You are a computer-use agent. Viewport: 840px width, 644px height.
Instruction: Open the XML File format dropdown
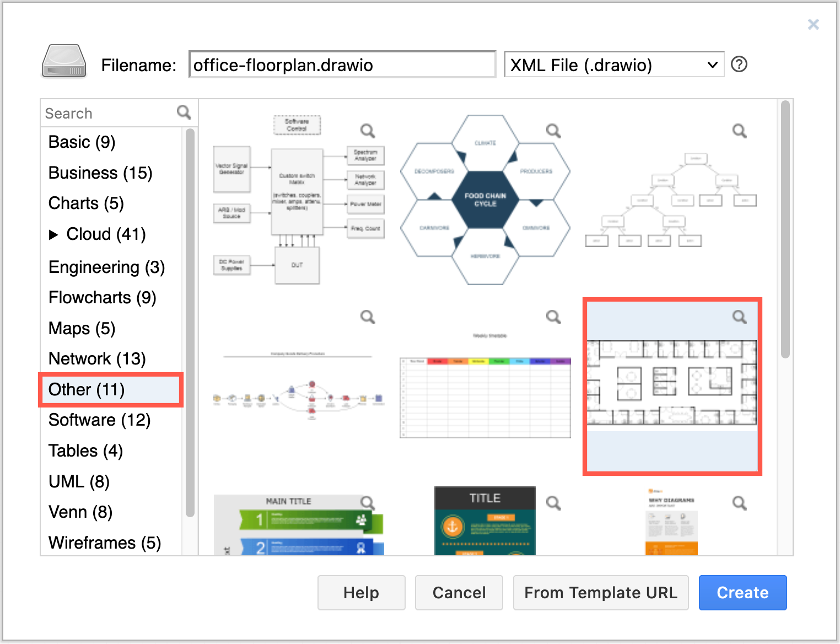[614, 65]
